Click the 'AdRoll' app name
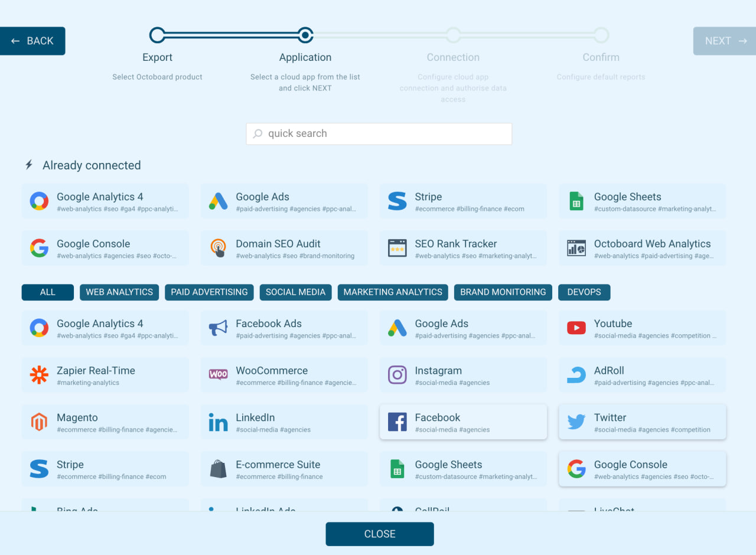Viewport: 756px width, 555px height. [x=609, y=371]
